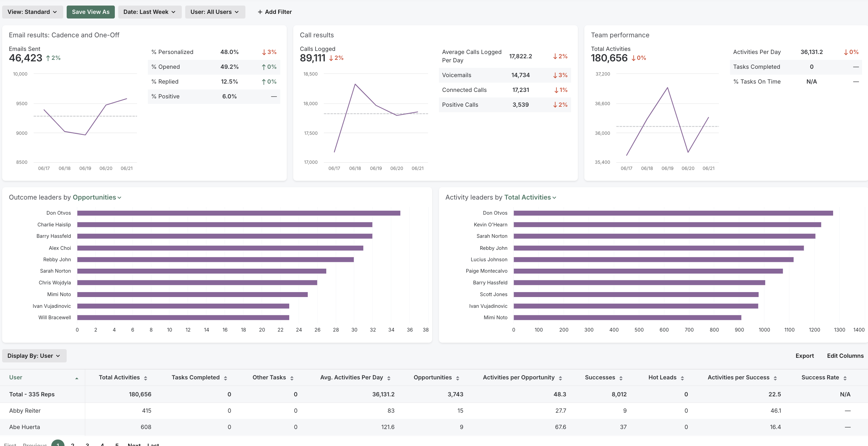Open the Display By: User dropdown

click(34, 355)
